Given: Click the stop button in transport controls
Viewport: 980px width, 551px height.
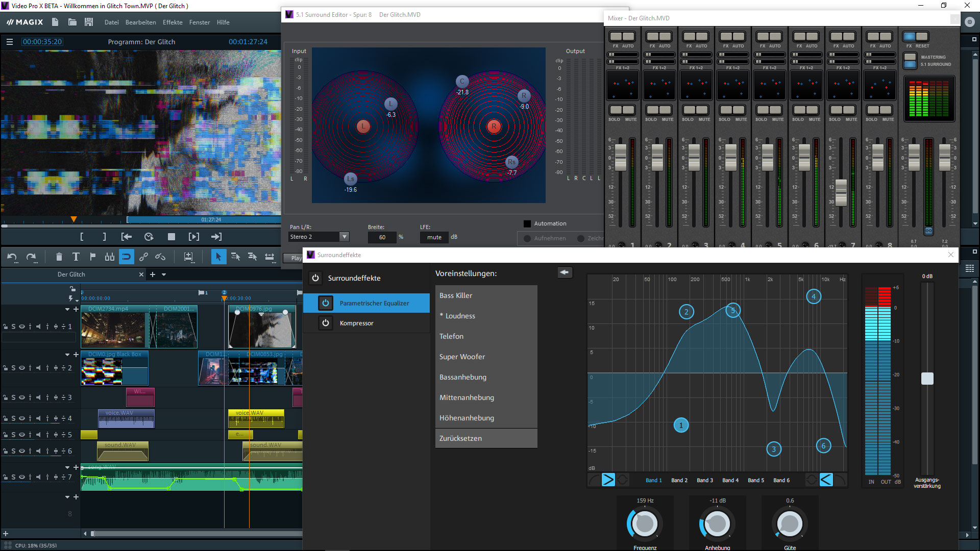Looking at the screenshot, I should click(x=171, y=237).
